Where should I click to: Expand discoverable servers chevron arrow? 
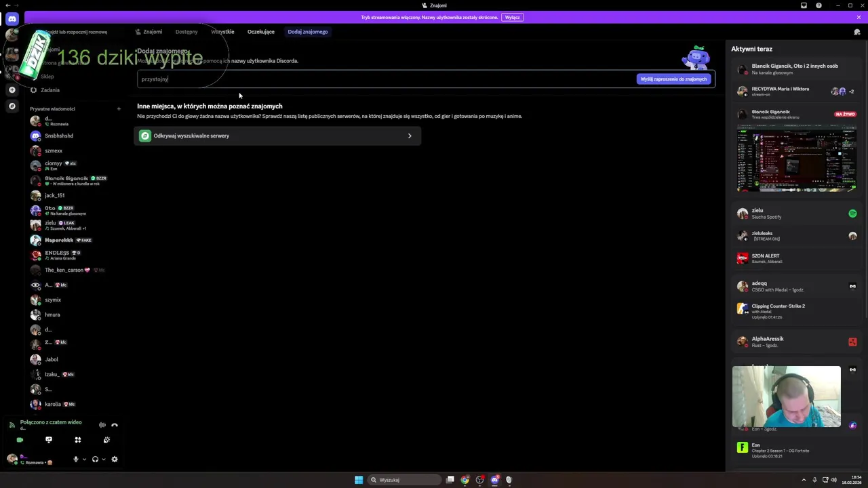[x=410, y=136]
